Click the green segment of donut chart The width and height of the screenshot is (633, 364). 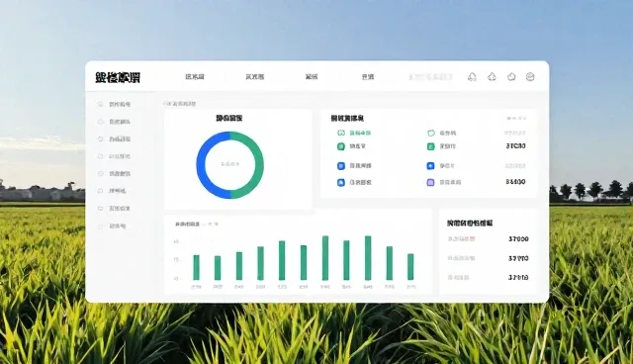pyautogui.click(x=259, y=165)
